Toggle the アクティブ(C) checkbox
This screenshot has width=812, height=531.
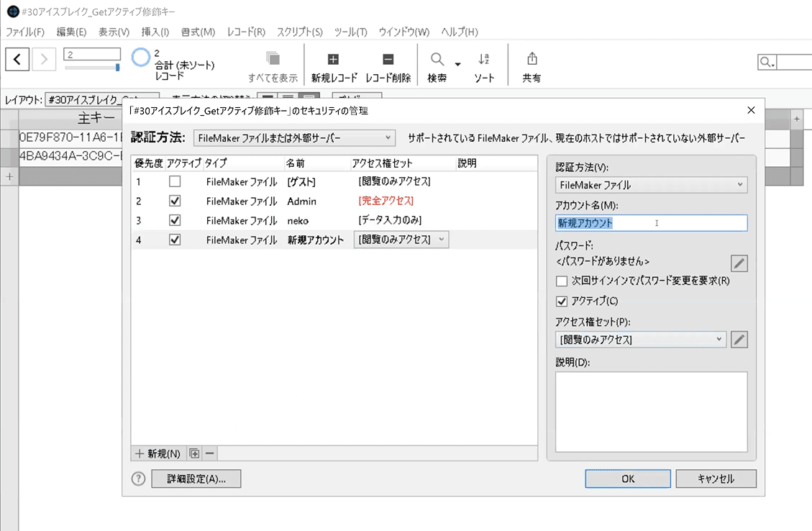pyautogui.click(x=562, y=301)
